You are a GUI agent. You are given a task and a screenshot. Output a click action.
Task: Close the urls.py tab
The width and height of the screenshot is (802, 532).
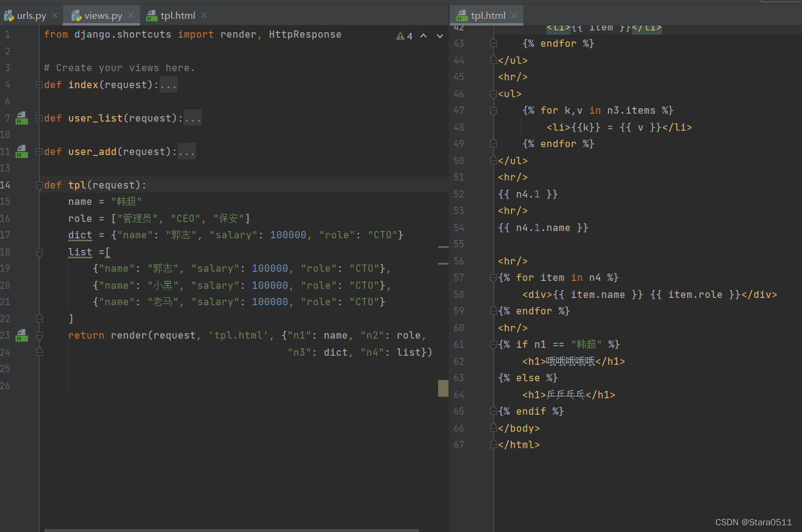tap(55, 16)
